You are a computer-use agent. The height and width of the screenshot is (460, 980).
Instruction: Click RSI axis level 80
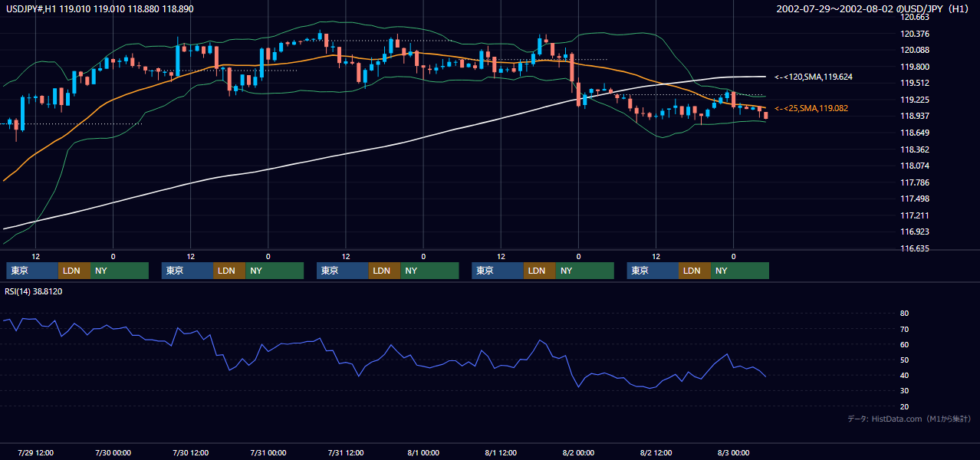[904, 314]
